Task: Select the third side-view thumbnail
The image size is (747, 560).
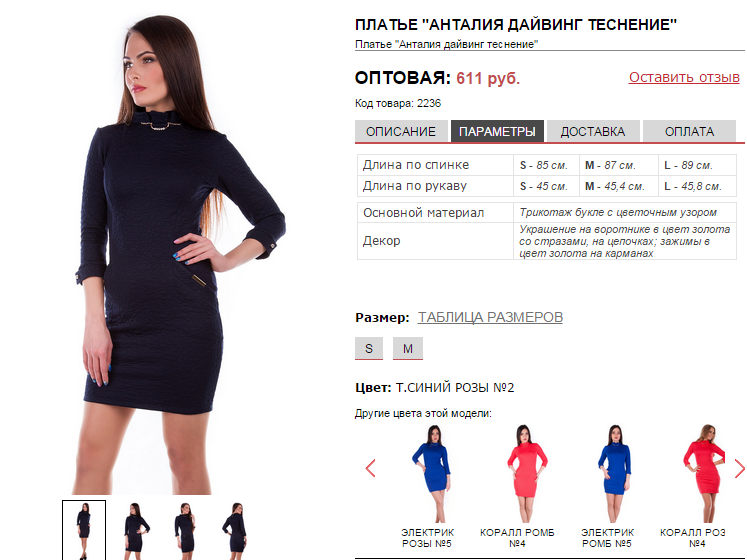Action: coord(185,531)
